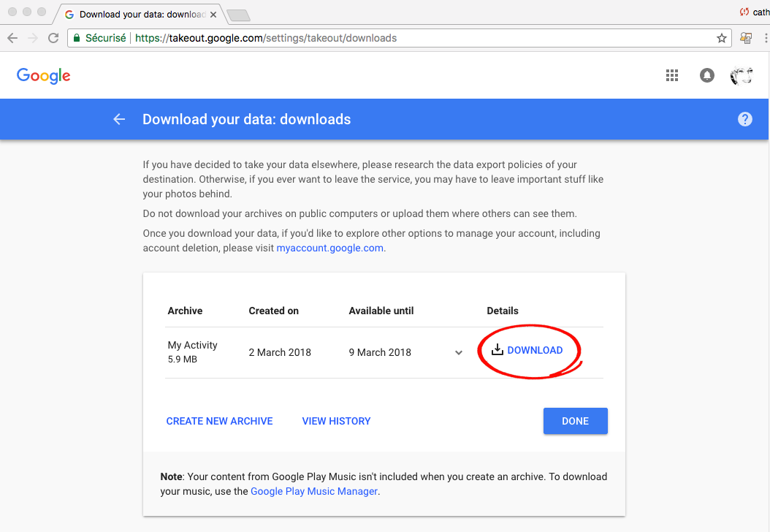
Task: Open View History
Action: click(x=336, y=421)
